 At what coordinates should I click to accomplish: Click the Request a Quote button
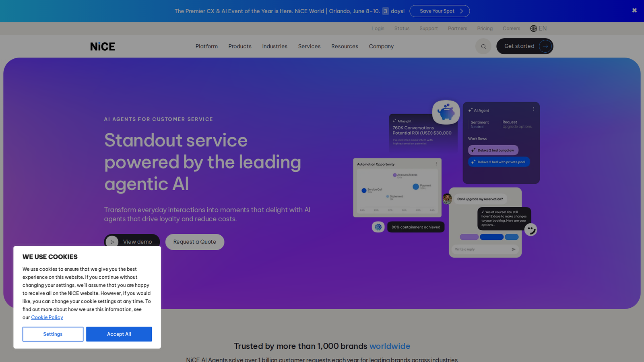tap(195, 242)
